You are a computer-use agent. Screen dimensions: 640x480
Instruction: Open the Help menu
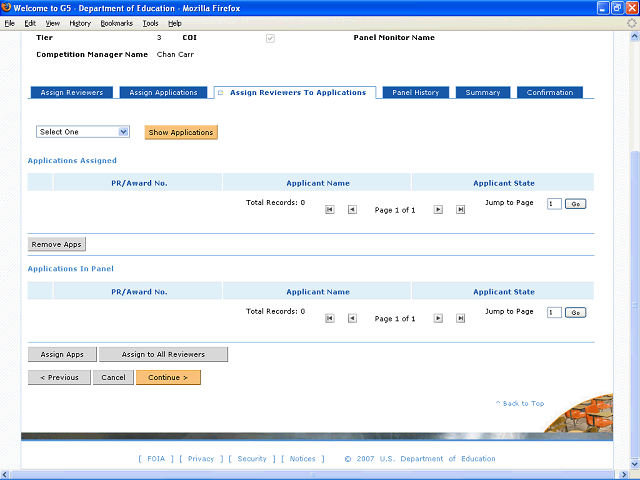click(x=175, y=23)
